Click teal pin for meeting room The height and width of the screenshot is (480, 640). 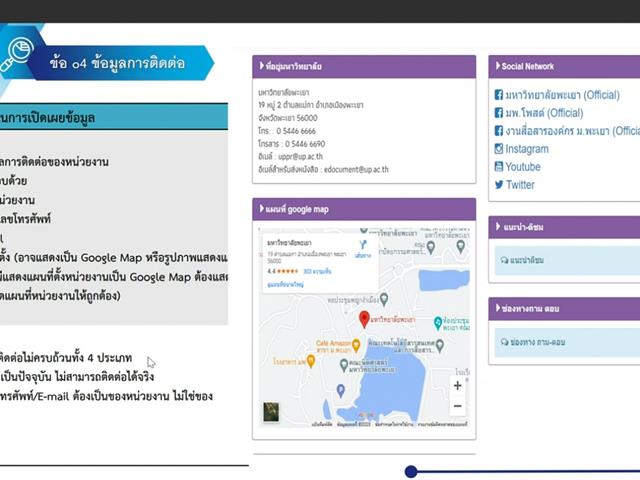[x=438, y=323]
